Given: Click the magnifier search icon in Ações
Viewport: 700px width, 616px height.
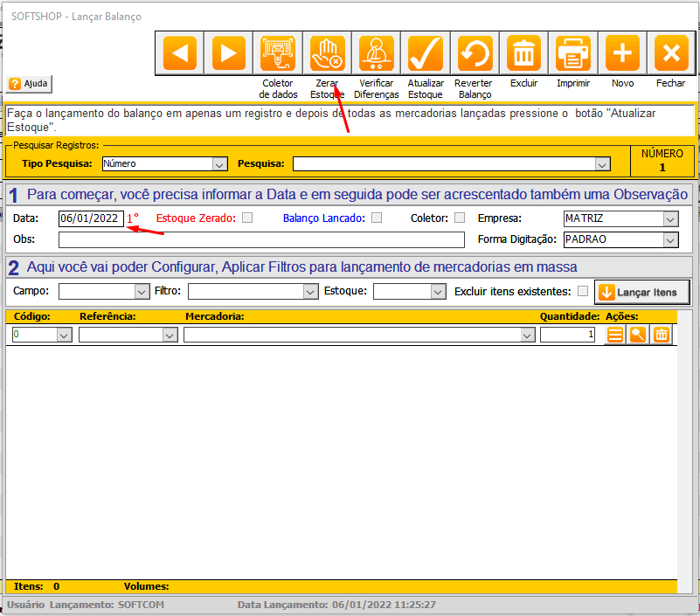Looking at the screenshot, I should pos(639,335).
